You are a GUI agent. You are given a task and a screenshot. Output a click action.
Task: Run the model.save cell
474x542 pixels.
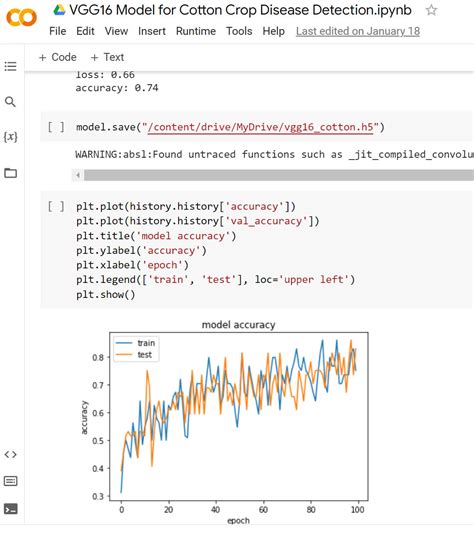[x=56, y=127]
